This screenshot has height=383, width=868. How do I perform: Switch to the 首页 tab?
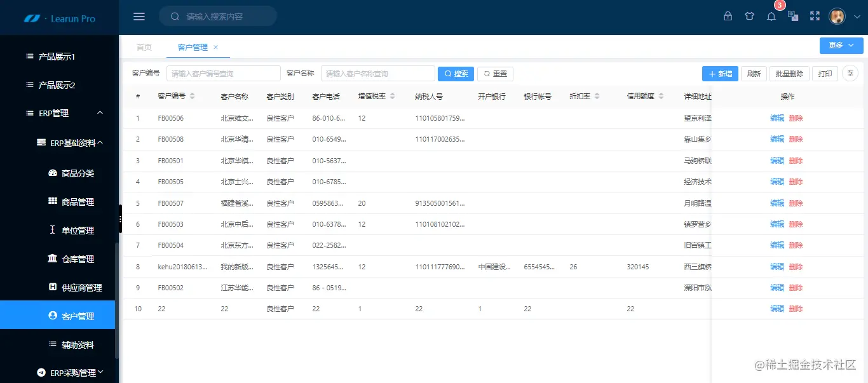click(144, 47)
